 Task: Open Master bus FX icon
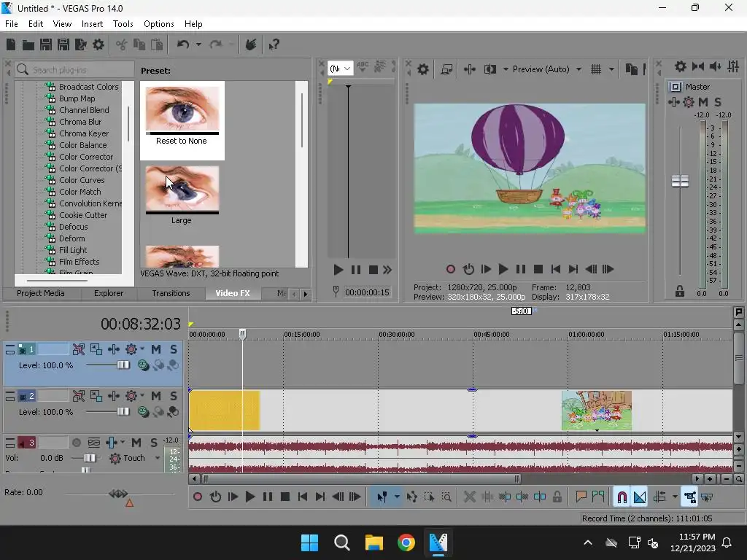click(x=673, y=102)
